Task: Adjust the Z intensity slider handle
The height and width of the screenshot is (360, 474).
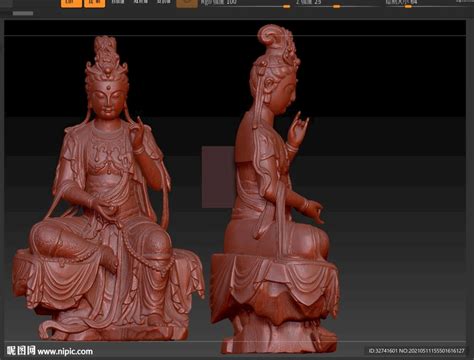Action: click(x=337, y=6)
